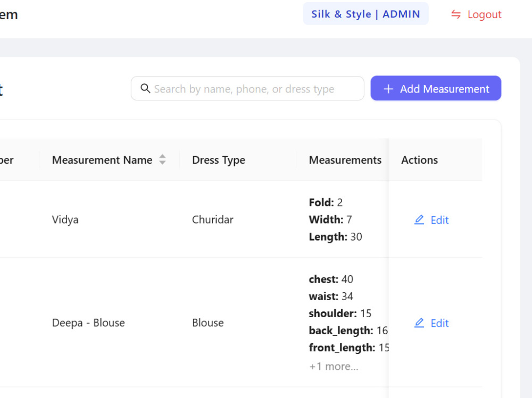Select the Blouse dress type cell

pyautogui.click(x=208, y=323)
